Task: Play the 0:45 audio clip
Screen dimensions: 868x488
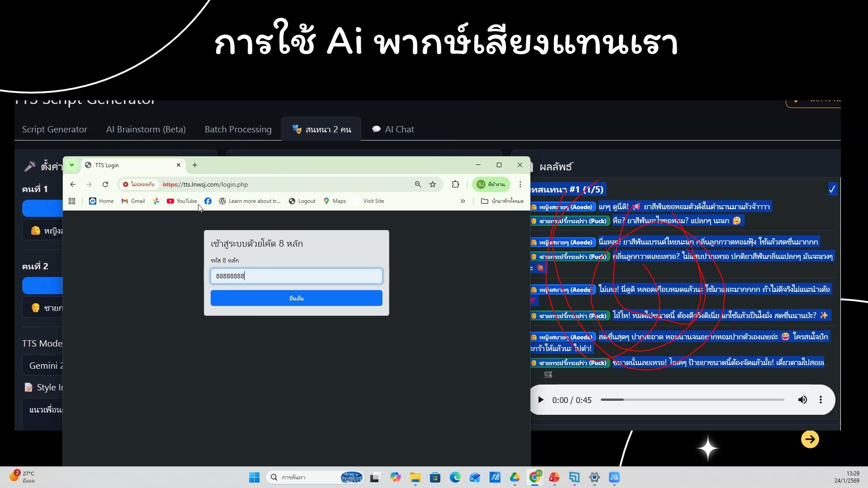Action: click(x=541, y=400)
